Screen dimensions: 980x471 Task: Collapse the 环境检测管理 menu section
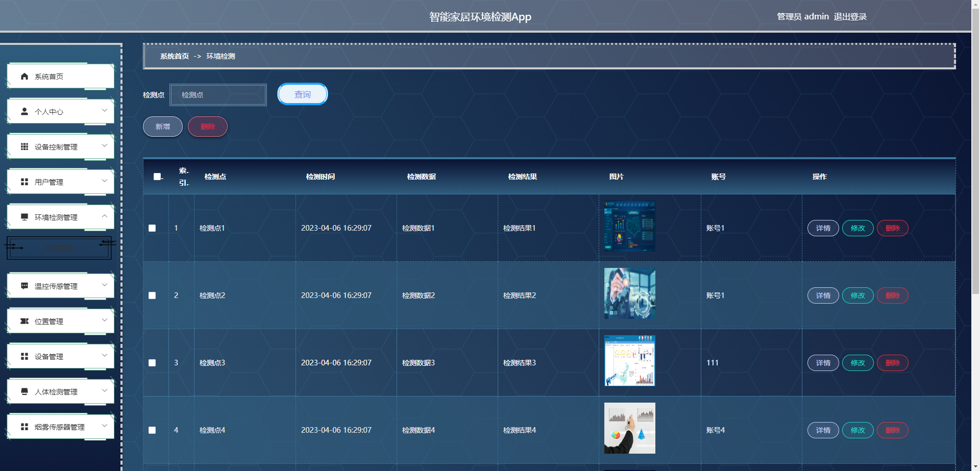[x=105, y=217]
